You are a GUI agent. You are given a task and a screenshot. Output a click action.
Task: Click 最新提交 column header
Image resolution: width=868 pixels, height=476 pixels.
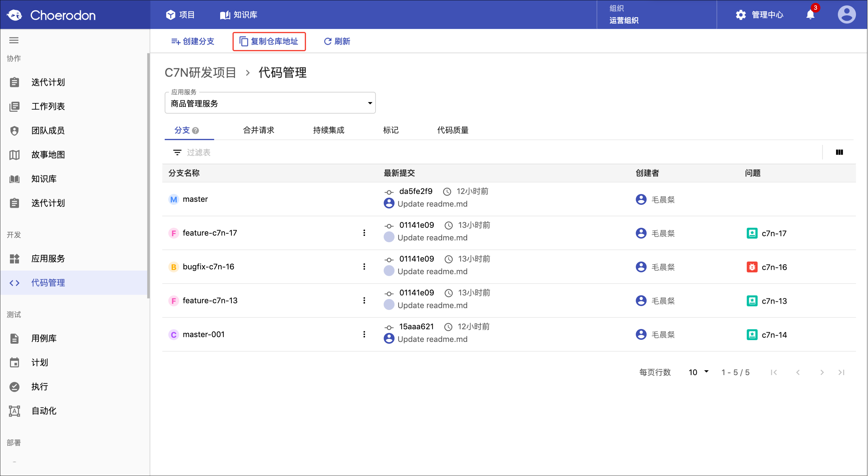pos(399,173)
